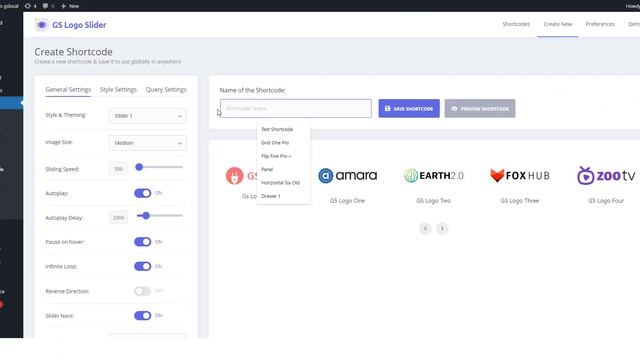Image resolution: width=640 pixels, height=360 pixels.
Task: Open the Style & Theming dropdown
Action: pyautogui.click(x=148, y=116)
